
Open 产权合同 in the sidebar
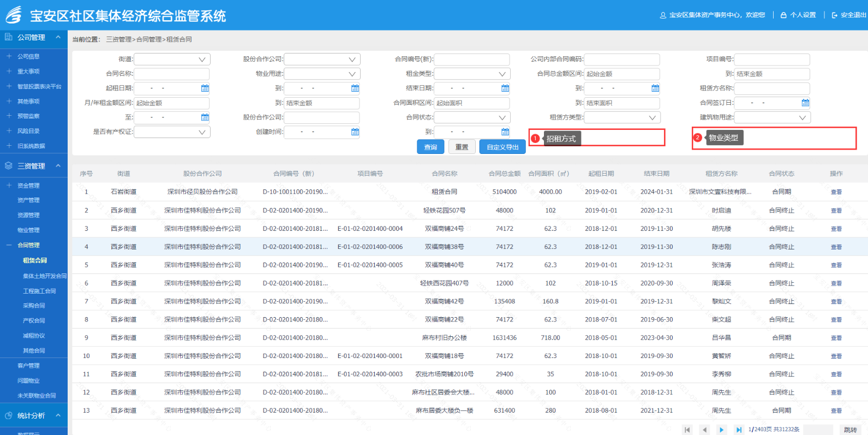[34, 320]
